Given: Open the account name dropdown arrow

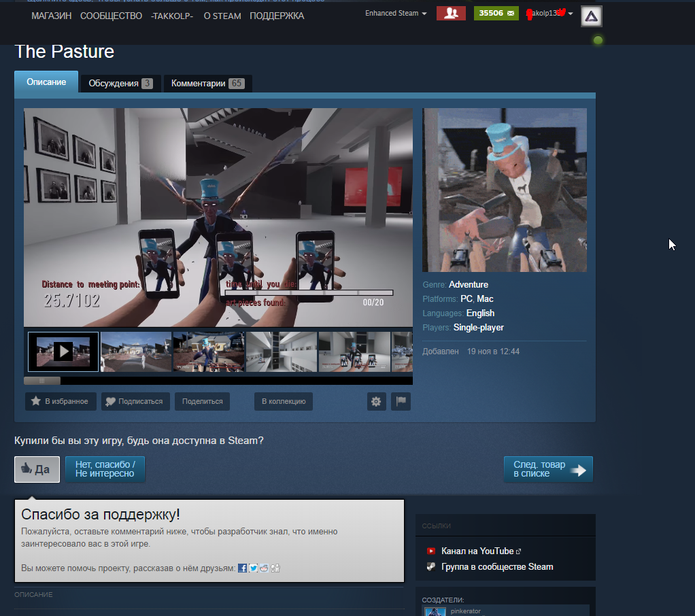Looking at the screenshot, I should point(571,14).
